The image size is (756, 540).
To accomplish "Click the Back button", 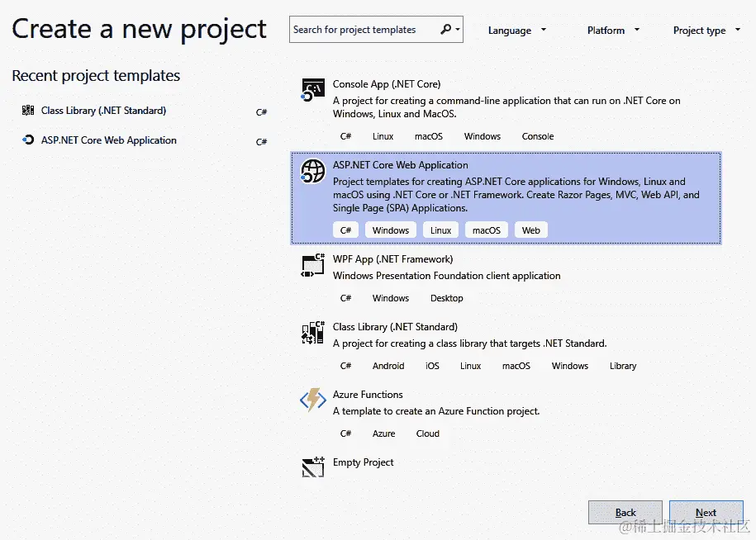I will (625, 513).
